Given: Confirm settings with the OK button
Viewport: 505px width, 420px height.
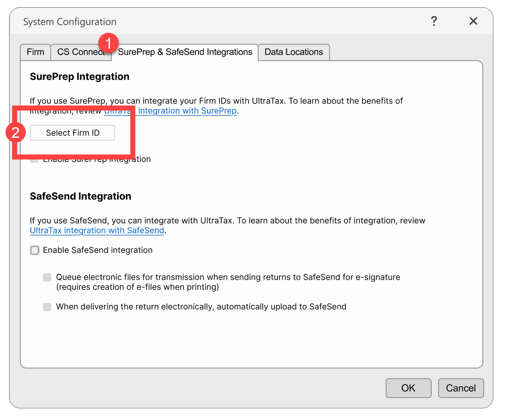Looking at the screenshot, I should point(408,388).
